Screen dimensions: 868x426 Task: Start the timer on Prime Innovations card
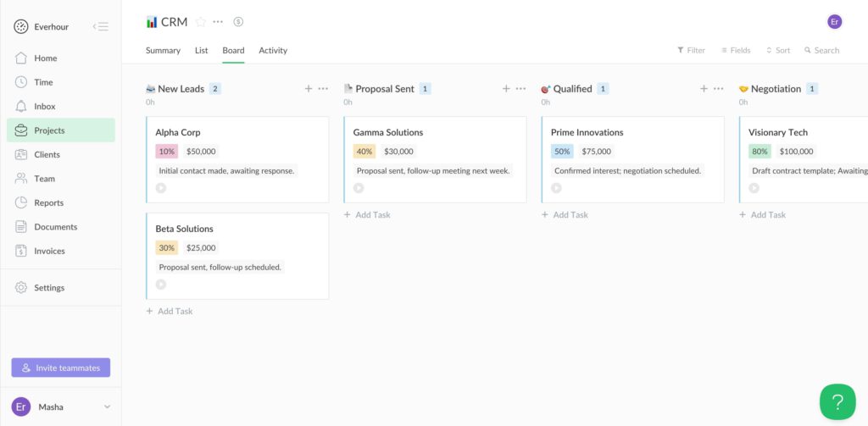pyautogui.click(x=556, y=188)
